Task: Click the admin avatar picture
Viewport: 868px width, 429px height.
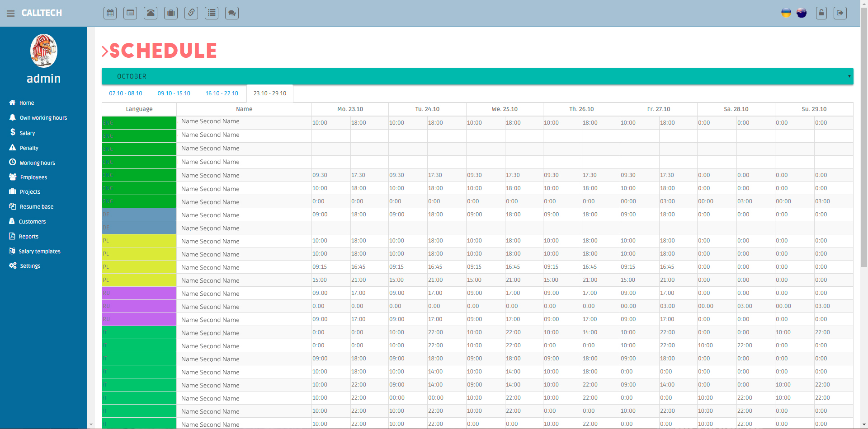Action: pos(44,51)
